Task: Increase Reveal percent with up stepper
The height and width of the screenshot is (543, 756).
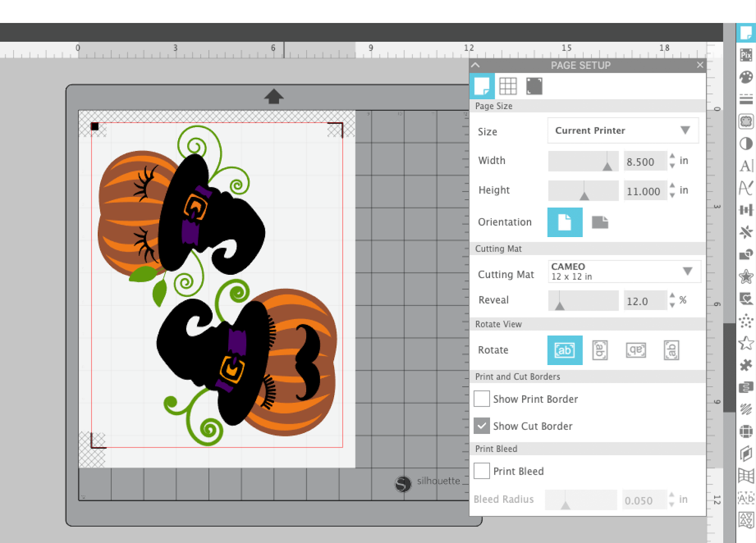Action: pyautogui.click(x=672, y=295)
